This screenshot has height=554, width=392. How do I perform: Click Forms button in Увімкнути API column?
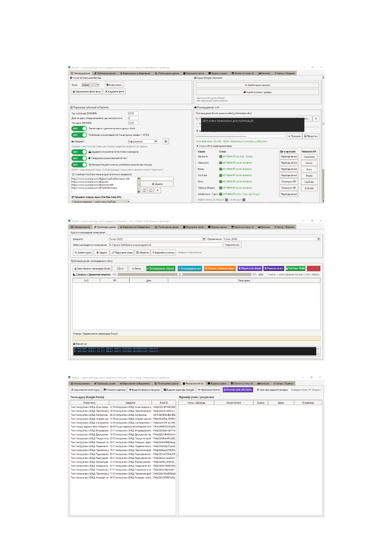[x=309, y=163]
